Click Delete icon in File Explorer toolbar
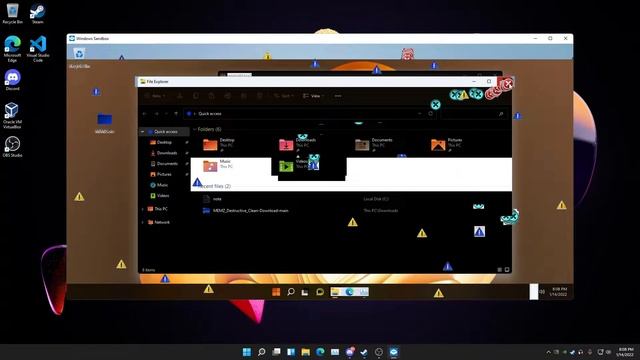 coord(260,96)
